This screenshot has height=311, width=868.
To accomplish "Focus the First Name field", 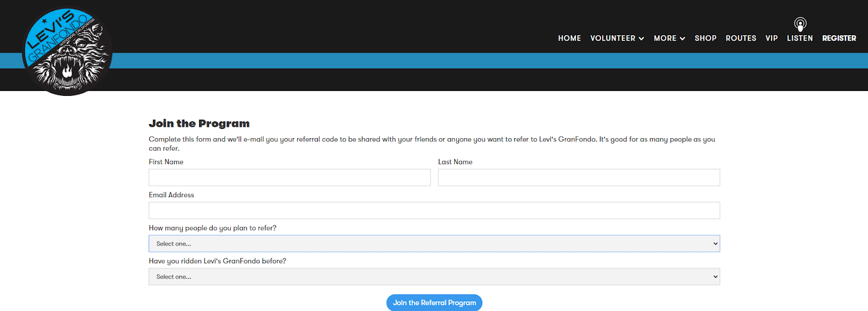I will (x=290, y=178).
